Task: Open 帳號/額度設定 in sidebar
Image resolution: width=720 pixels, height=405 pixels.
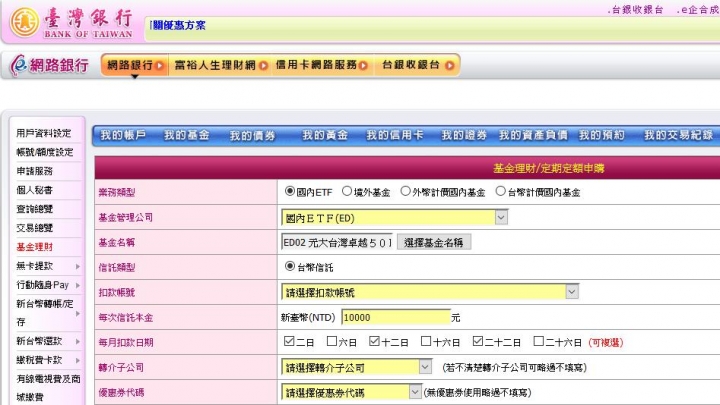Action: (x=45, y=152)
